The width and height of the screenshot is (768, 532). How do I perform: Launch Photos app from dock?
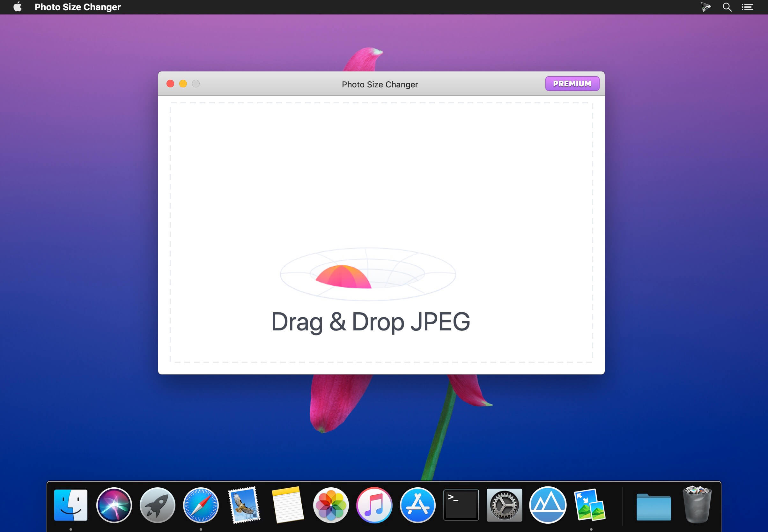pyautogui.click(x=331, y=505)
